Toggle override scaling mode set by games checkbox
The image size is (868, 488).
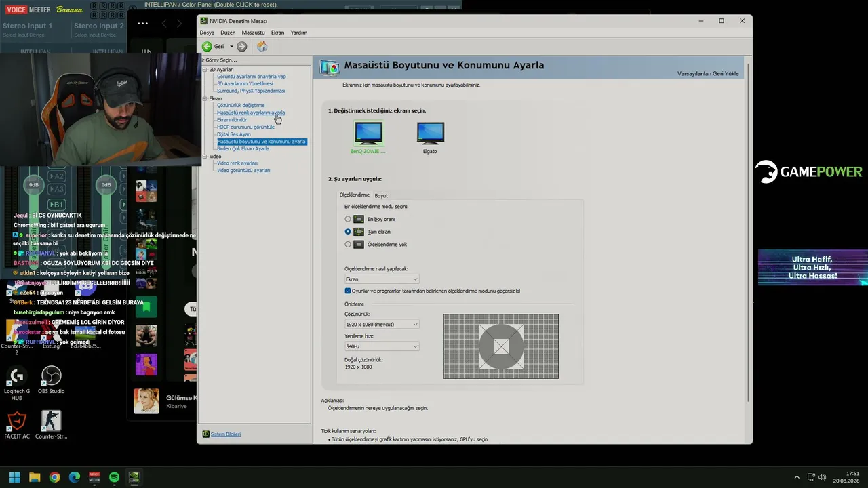click(x=348, y=291)
